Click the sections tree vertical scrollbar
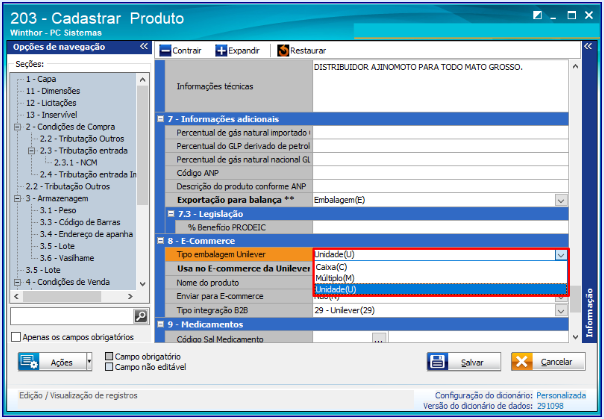This screenshot has height=419, width=604. coord(142,144)
